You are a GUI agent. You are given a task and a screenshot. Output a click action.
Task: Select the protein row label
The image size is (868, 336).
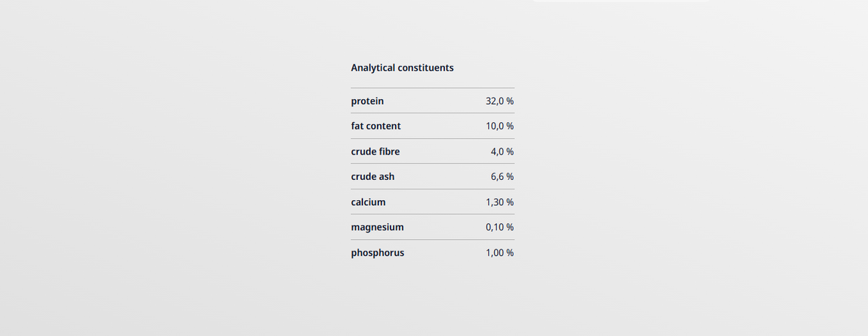[367, 101]
